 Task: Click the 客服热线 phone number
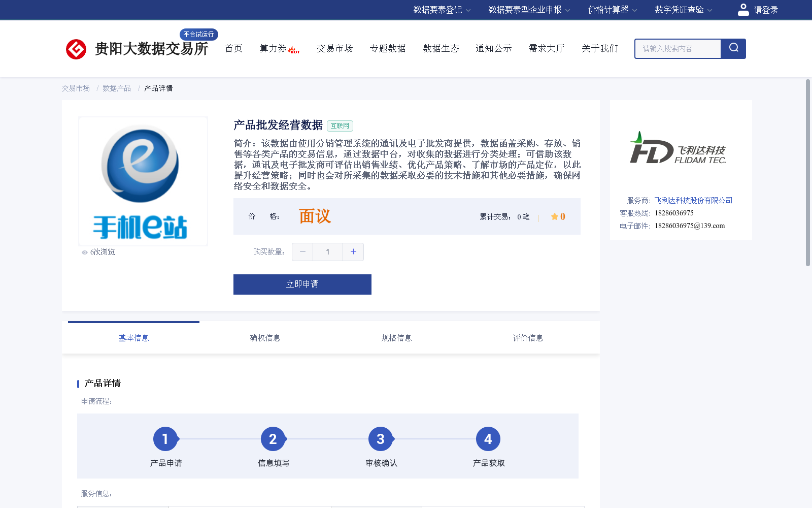coord(674,213)
